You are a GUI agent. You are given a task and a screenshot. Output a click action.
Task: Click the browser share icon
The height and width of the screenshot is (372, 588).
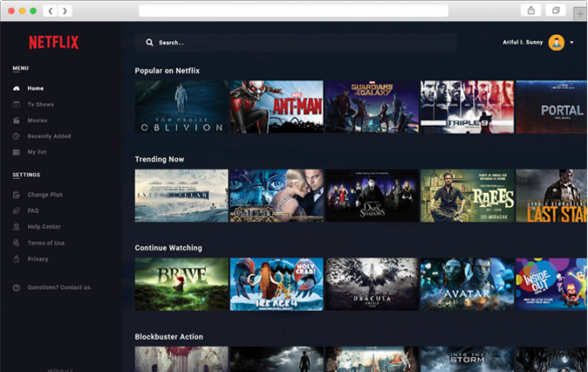pyautogui.click(x=531, y=10)
